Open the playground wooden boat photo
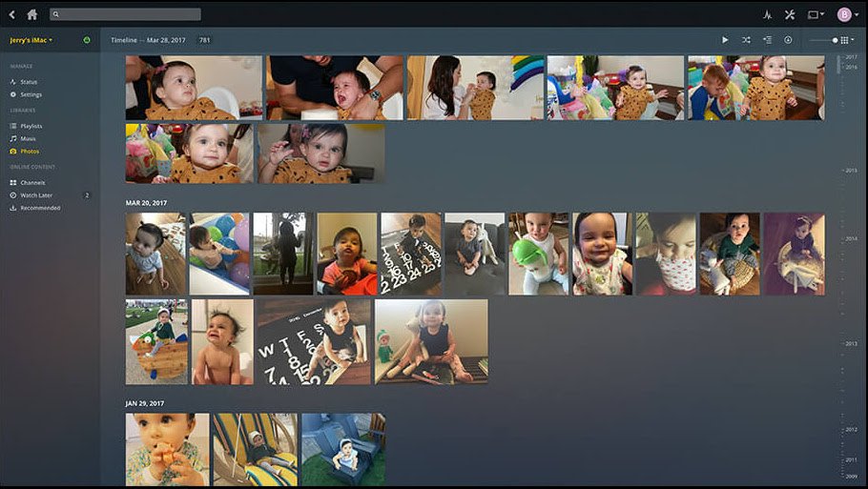The height and width of the screenshot is (489, 868). coord(156,342)
